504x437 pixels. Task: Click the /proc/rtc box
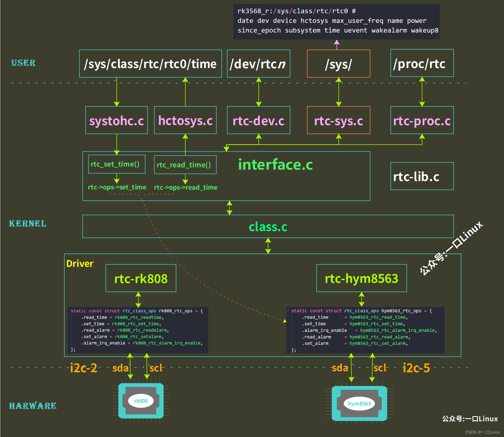point(422,63)
